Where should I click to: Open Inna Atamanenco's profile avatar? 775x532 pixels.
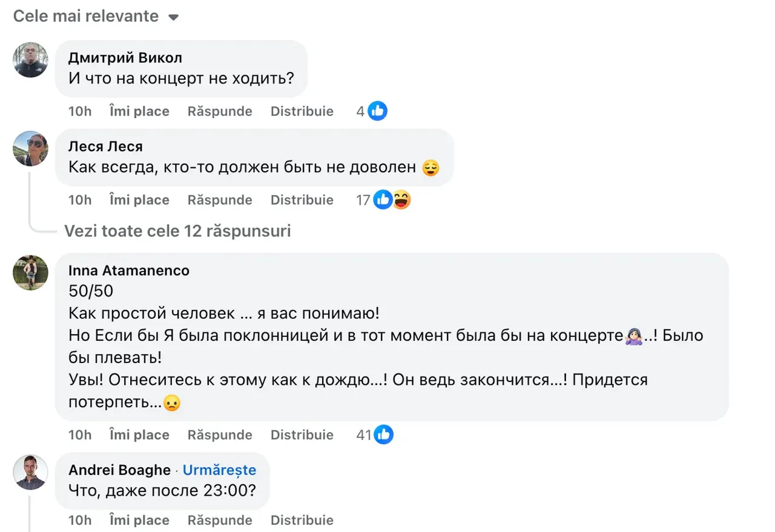[x=30, y=272]
